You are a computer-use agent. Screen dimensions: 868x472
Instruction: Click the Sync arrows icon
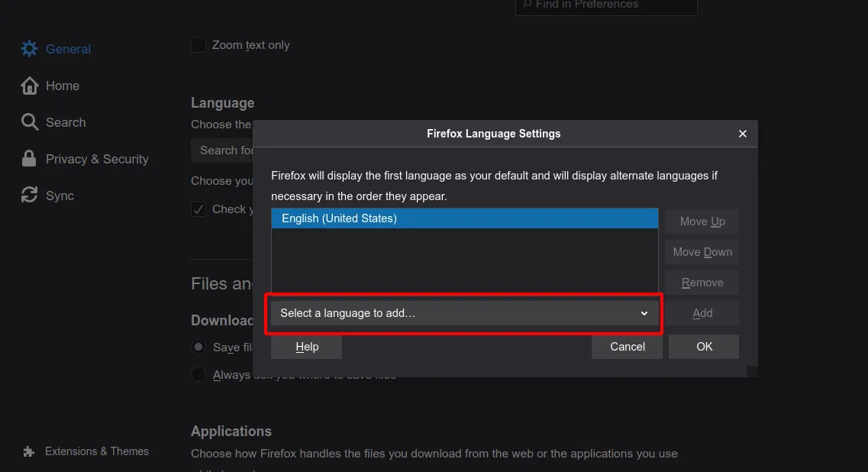pos(29,196)
